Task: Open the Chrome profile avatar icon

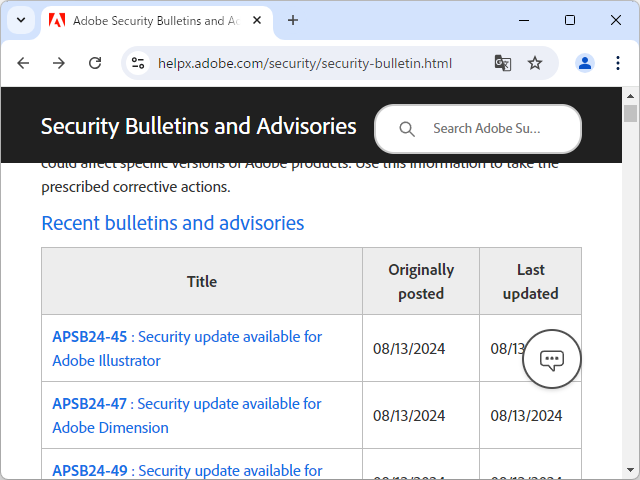Action: (x=585, y=63)
